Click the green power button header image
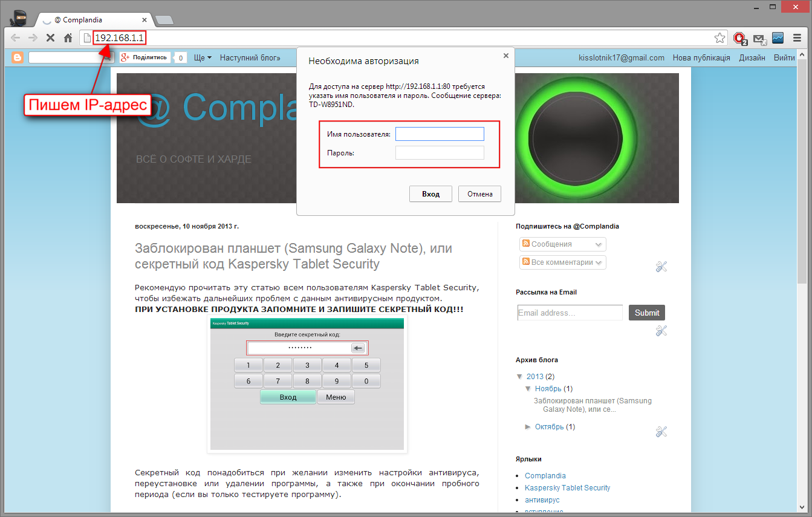 tap(575, 138)
